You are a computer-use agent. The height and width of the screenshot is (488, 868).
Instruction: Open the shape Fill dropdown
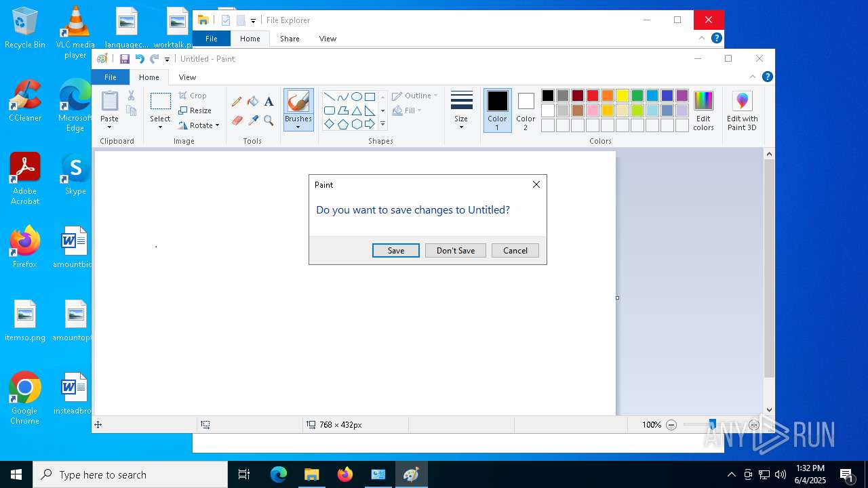click(x=408, y=110)
